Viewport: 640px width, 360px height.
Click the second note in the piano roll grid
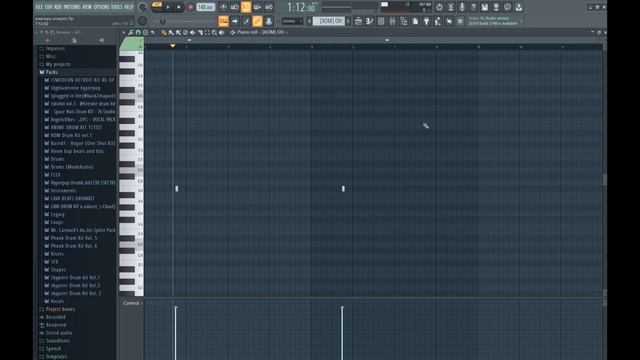tap(343, 189)
